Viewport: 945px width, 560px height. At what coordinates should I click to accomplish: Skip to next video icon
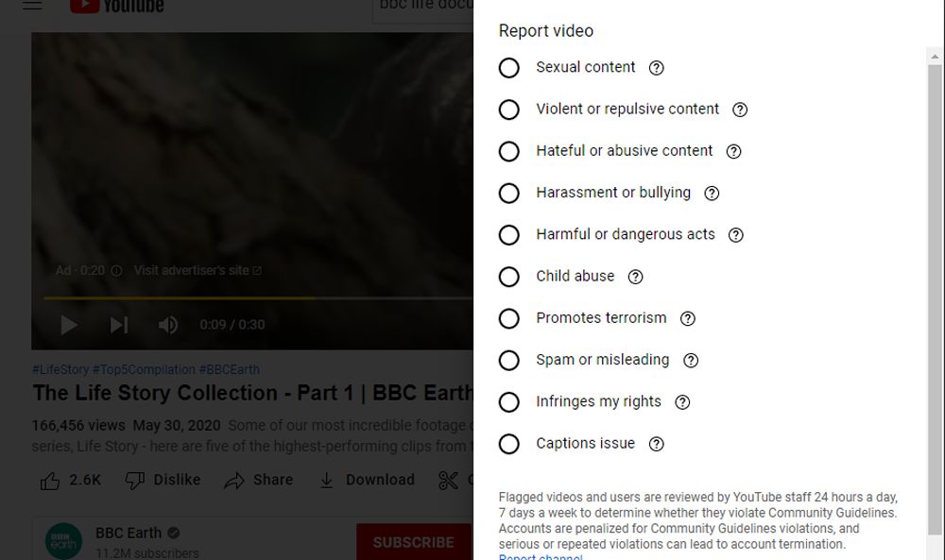click(x=119, y=325)
